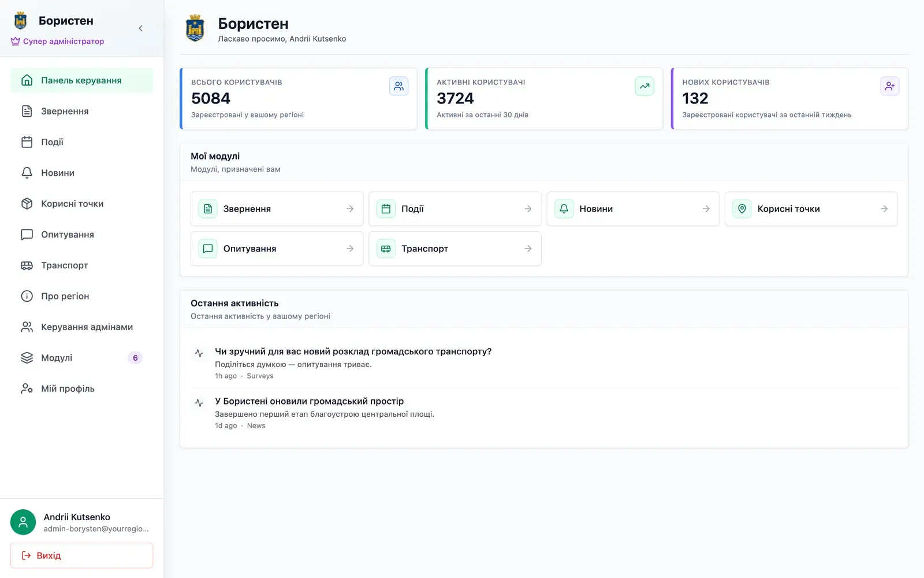Image resolution: width=924 pixels, height=578 pixels.
Task: Open the Корисні точки module card
Action: click(811, 209)
